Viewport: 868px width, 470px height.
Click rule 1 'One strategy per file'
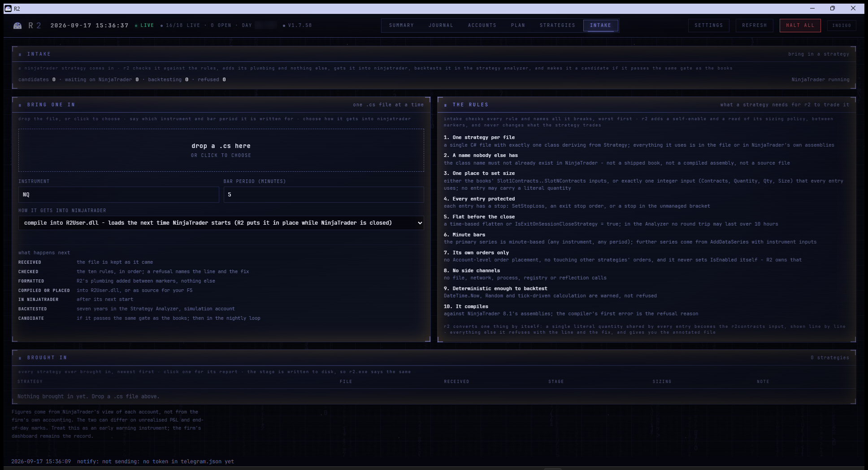coord(479,137)
